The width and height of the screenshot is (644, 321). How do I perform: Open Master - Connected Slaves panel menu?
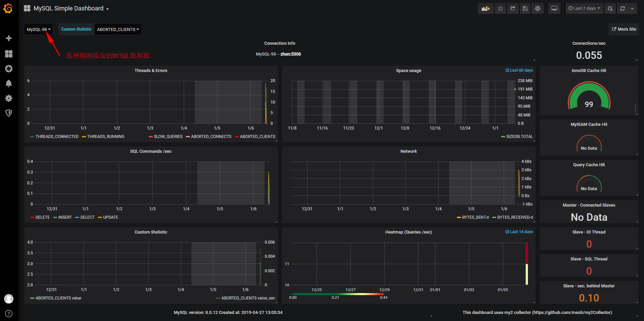pyautogui.click(x=589, y=205)
